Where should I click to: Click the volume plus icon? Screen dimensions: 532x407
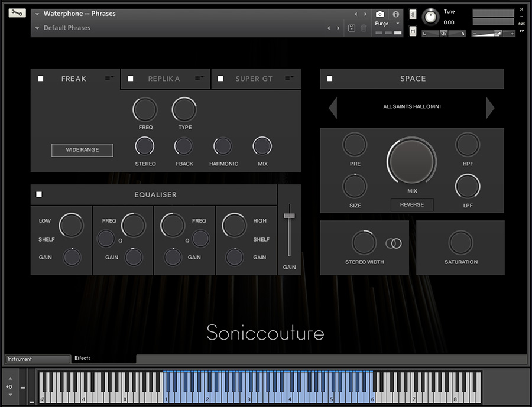click(512, 34)
